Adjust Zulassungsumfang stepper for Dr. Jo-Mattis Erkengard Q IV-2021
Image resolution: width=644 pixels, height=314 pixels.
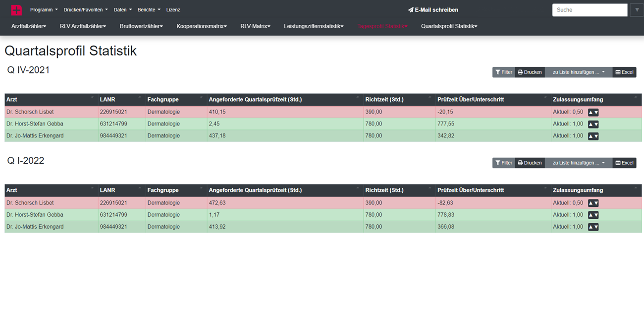click(593, 136)
